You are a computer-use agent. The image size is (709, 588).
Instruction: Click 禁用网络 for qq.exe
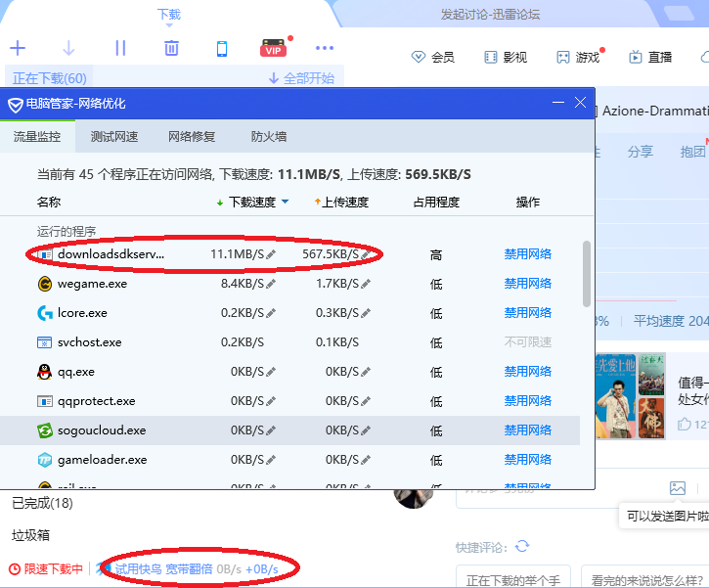(527, 372)
